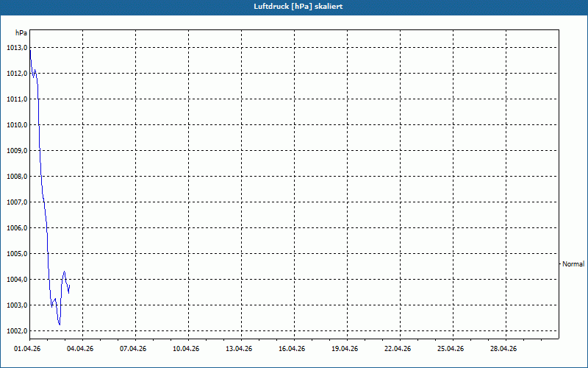Click the 25.04.26 date label
Image resolution: width=588 pixels, height=368 pixels.
[x=451, y=349]
